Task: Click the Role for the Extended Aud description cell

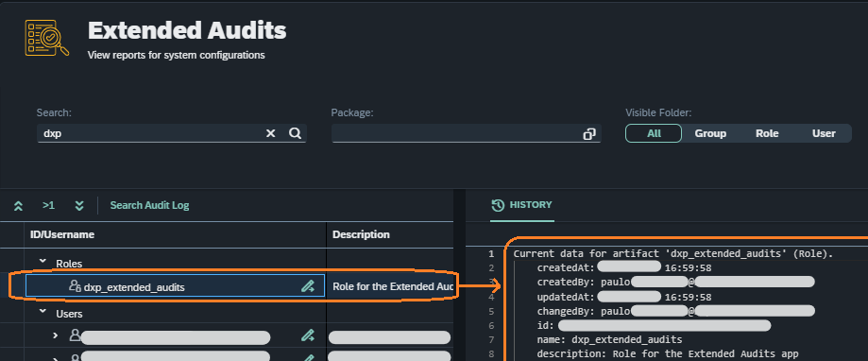Action: click(390, 286)
